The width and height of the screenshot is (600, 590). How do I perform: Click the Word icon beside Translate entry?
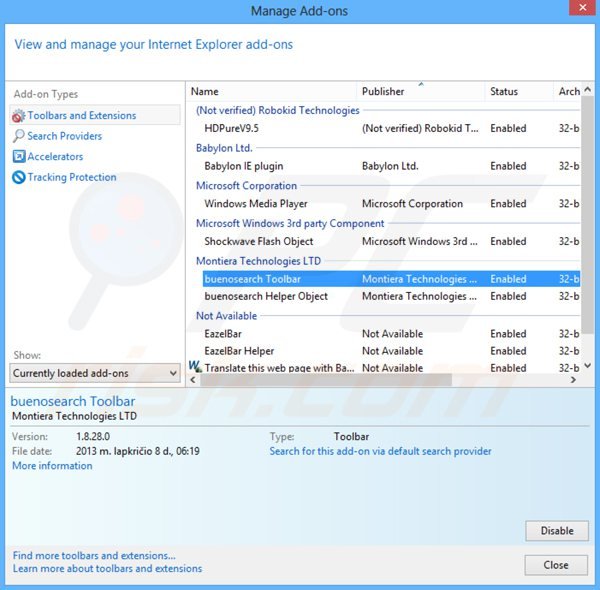[195, 367]
